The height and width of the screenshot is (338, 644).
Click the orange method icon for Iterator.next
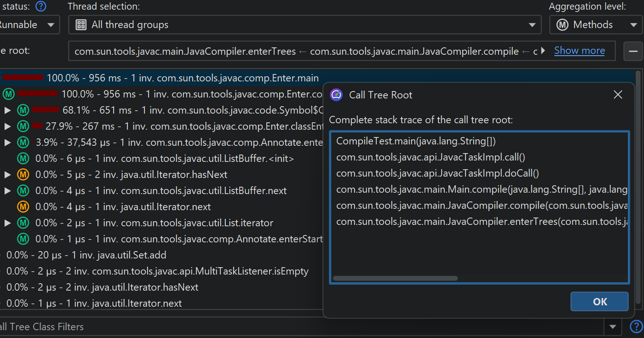pos(23,207)
